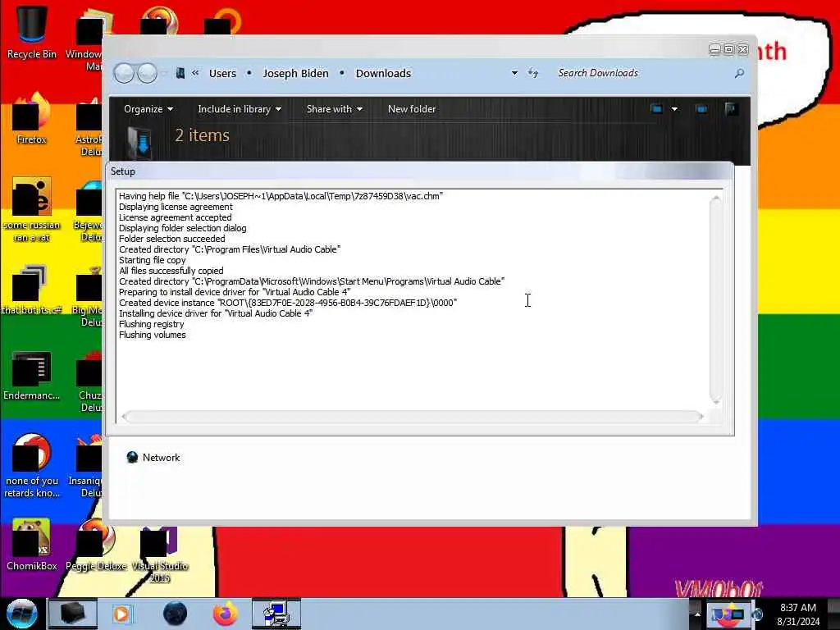Open 'some russian ran a rat' desktop icon
840x630 pixels.
click(x=32, y=209)
